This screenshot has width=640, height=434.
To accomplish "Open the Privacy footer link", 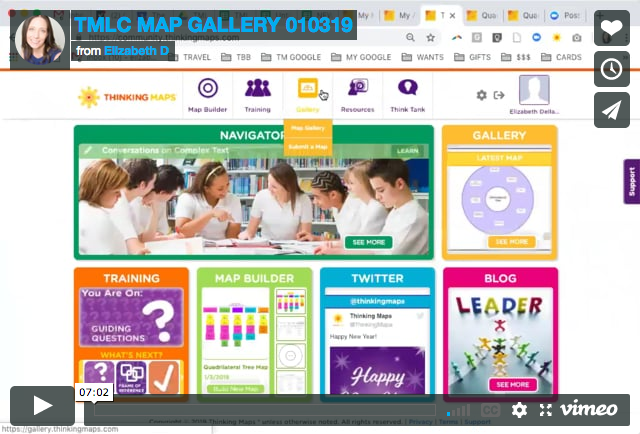I will tap(420, 421).
